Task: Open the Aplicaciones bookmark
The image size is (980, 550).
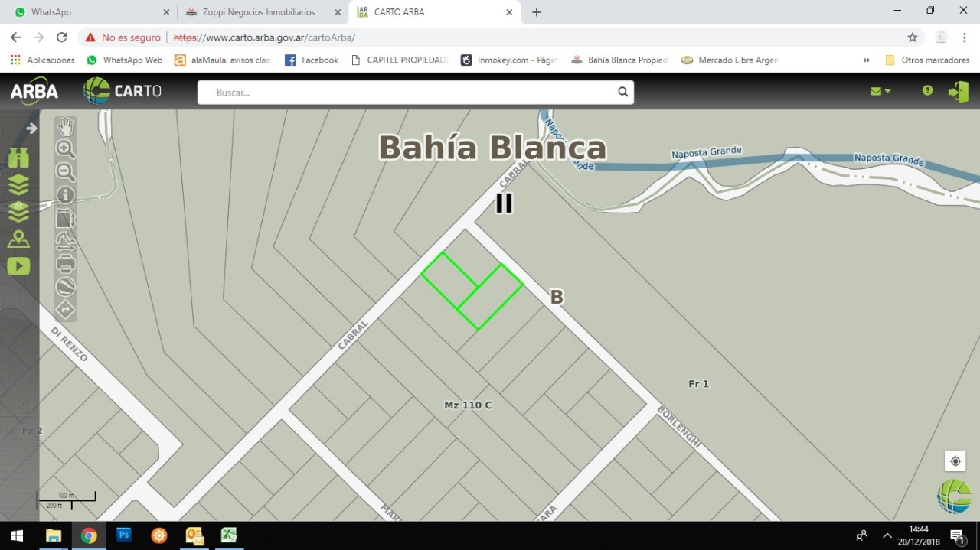Action: pyautogui.click(x=43, y=60)
